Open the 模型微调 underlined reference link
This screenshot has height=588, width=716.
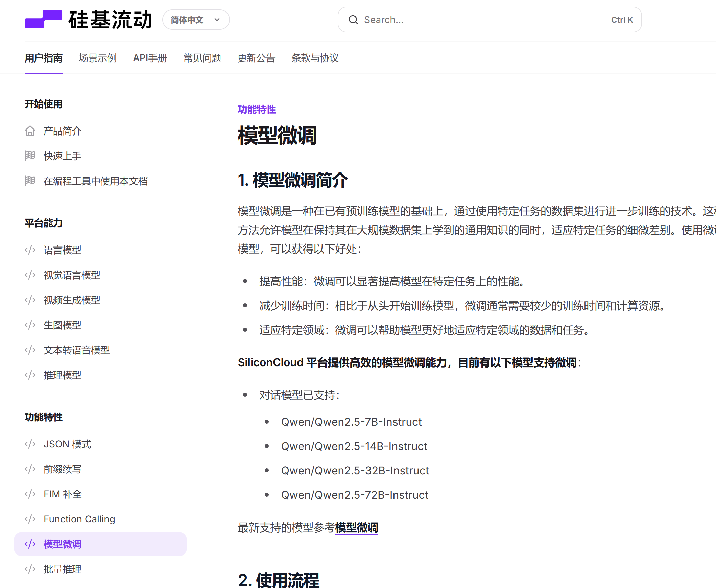click(x=356, y=527)
